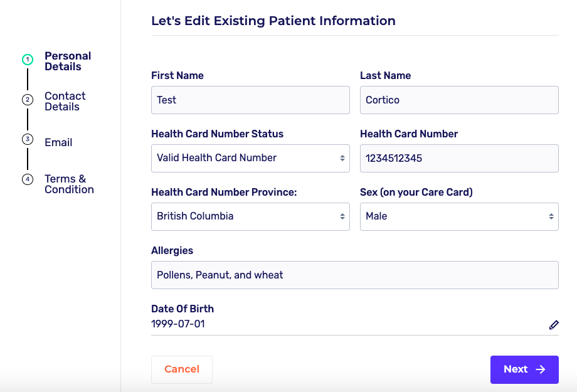577x392 pixels.
Task: Click the Health Card Number input
Action: click(459, 159)
